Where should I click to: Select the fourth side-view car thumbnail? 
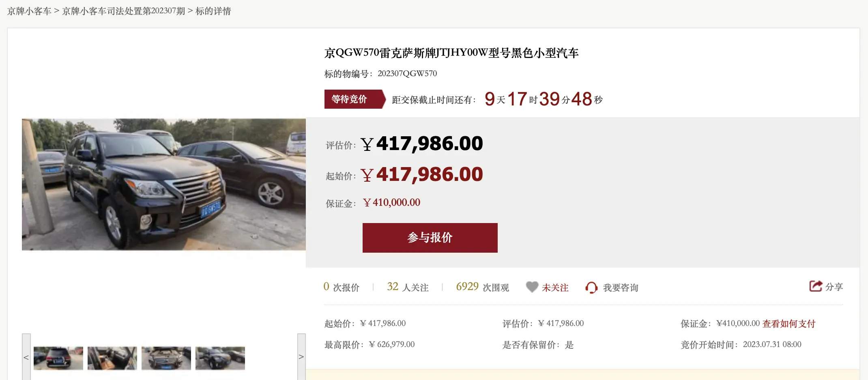[220, 358]
